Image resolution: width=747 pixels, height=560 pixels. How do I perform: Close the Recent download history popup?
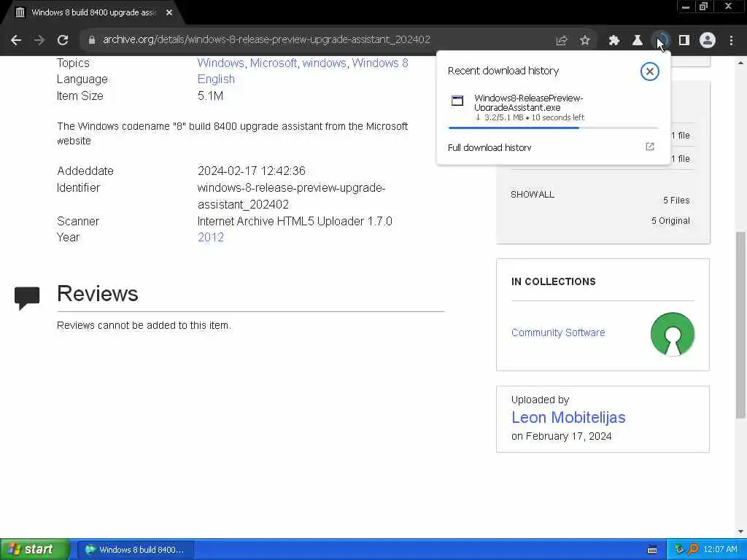point(650,71)
